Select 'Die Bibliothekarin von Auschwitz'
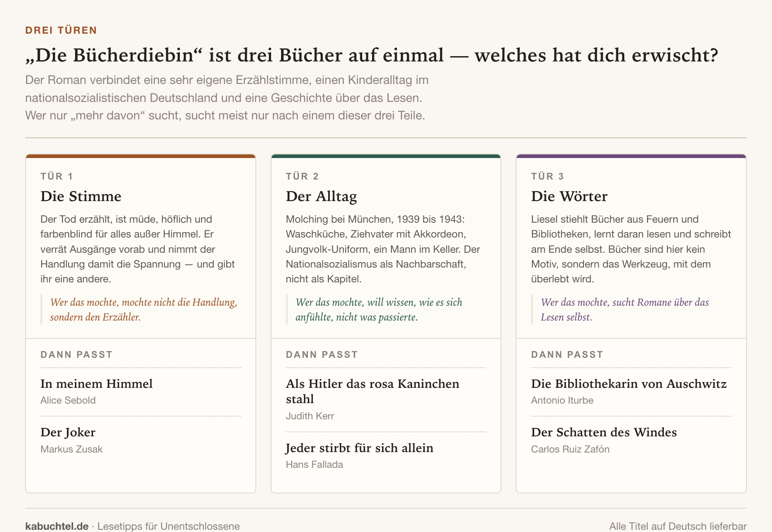This screenshot has width=772, height=532. tap(629, 383)
